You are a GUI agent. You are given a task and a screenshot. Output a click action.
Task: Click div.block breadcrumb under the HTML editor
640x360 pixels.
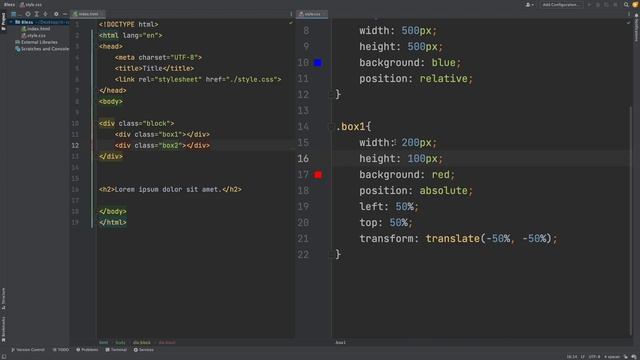(142, 342)
